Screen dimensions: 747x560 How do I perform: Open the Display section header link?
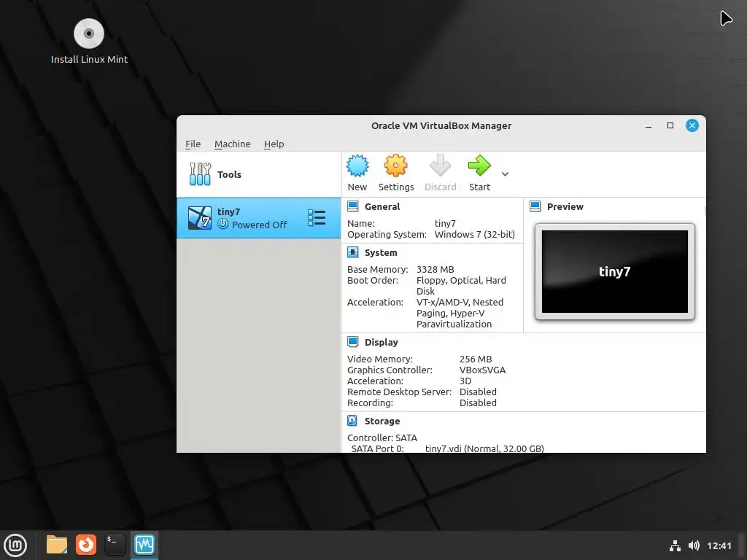pyautogui.click(x=381, y=343)
